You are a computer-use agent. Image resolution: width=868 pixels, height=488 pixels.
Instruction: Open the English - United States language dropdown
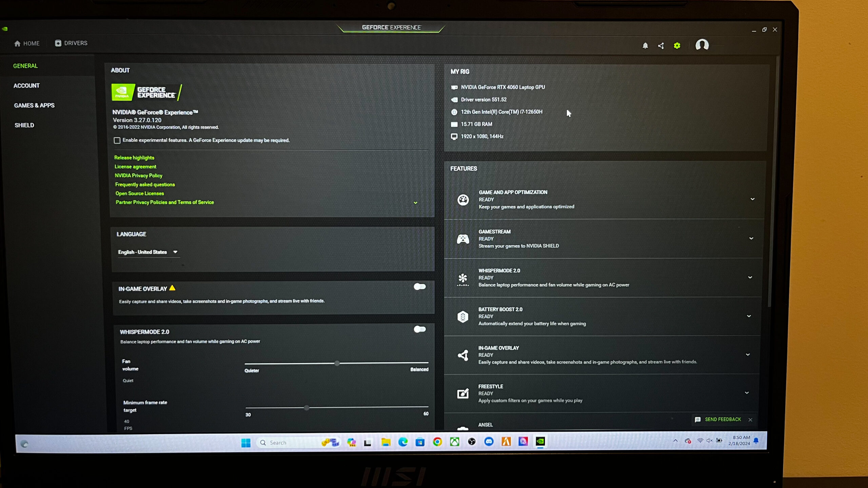(148, 252)
